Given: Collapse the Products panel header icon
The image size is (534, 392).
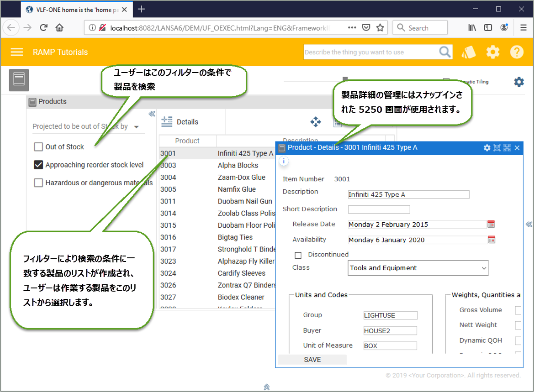Looking at the screenshot, I should [32, 102].
